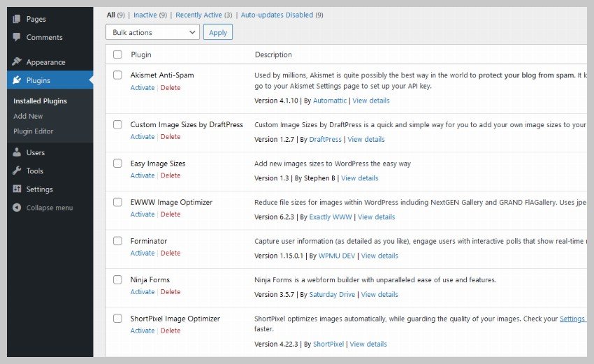Show Recently Active plugins filter
The width and height of the screenshot is (594, 364).
click(198, 15)
